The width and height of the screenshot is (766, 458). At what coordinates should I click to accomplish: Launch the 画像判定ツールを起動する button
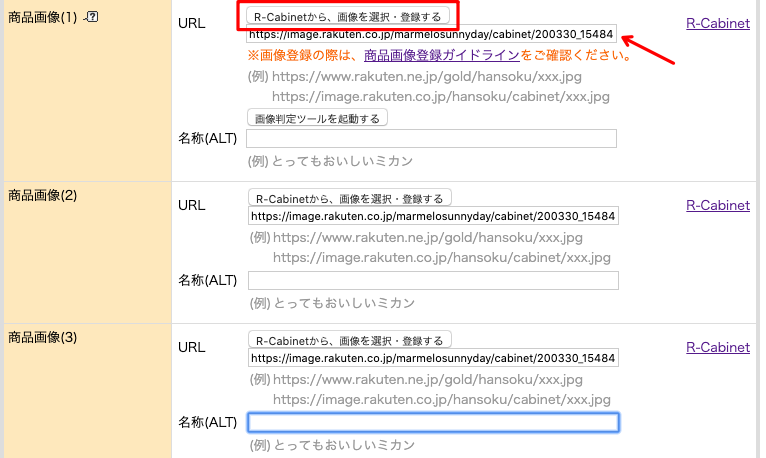[317, 118]
